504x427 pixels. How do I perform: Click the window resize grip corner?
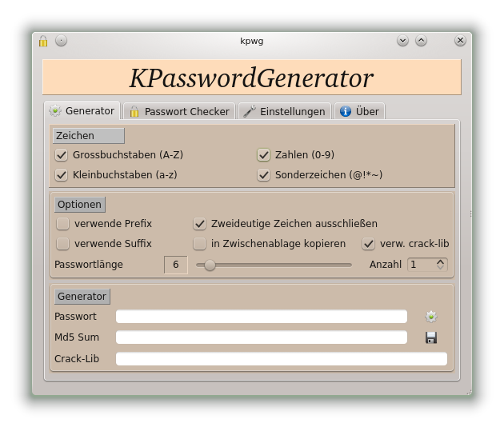469,392
